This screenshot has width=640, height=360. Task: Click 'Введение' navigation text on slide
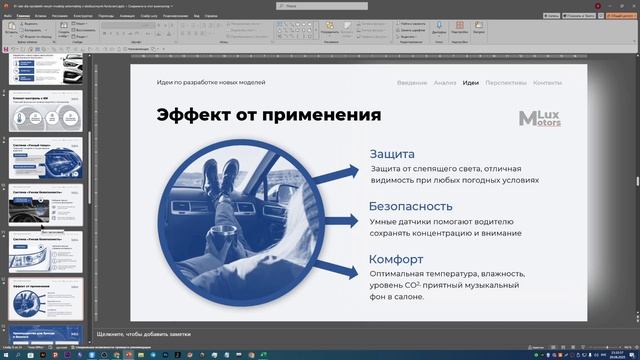click(x=412, y=82)
